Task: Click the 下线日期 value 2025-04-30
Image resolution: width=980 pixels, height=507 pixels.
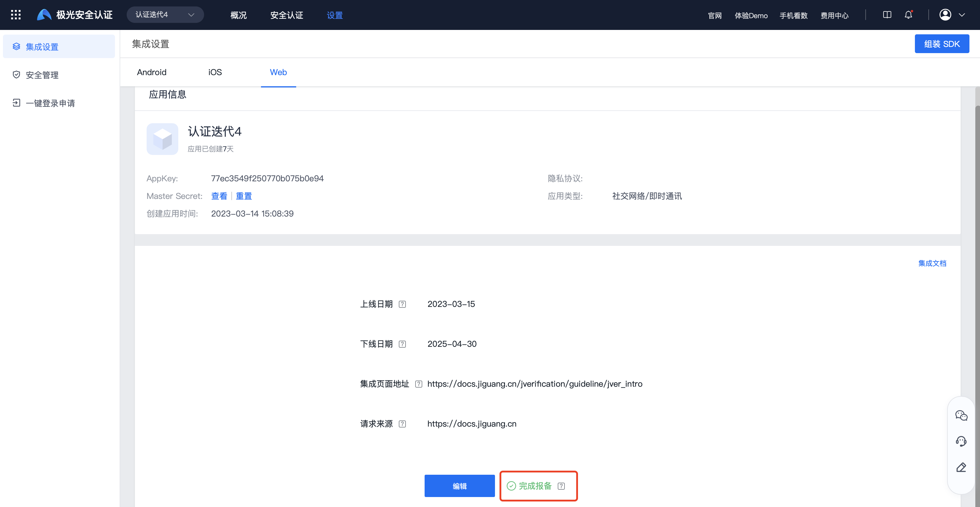Action: 452,344
